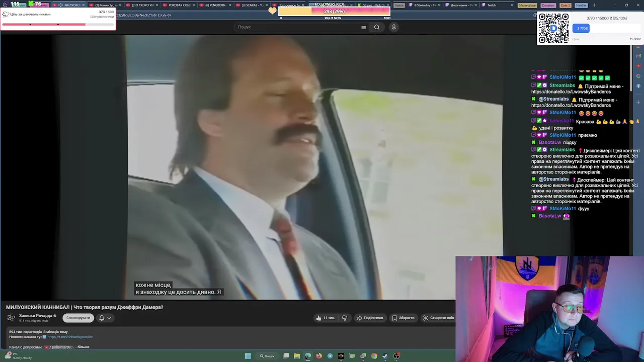The width and height of the screenshot is (644, 362).
Task: Click the YouTube search magnifier icon
Action: click(x=376, y=27)
